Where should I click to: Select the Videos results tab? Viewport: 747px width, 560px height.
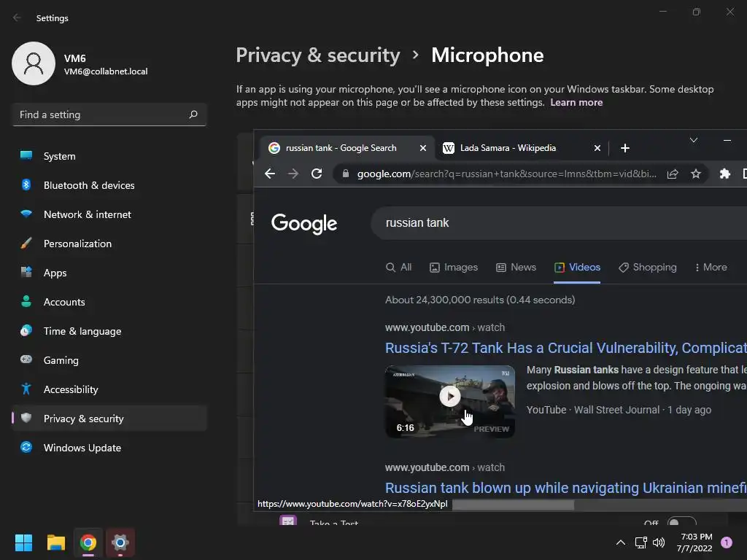point(577,267)
